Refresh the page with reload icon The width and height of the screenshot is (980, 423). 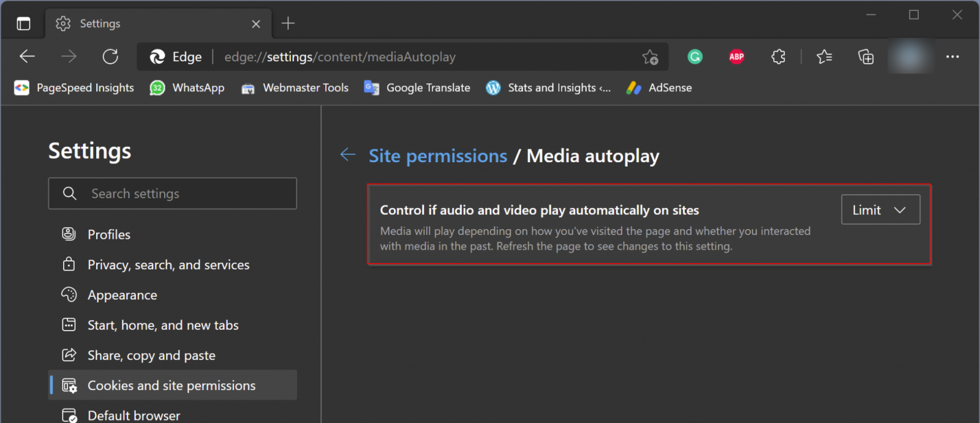coord(110,57)
